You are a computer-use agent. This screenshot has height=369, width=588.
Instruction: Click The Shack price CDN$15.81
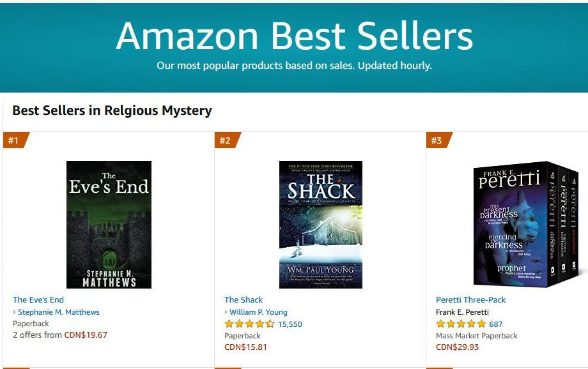(246, 347)
